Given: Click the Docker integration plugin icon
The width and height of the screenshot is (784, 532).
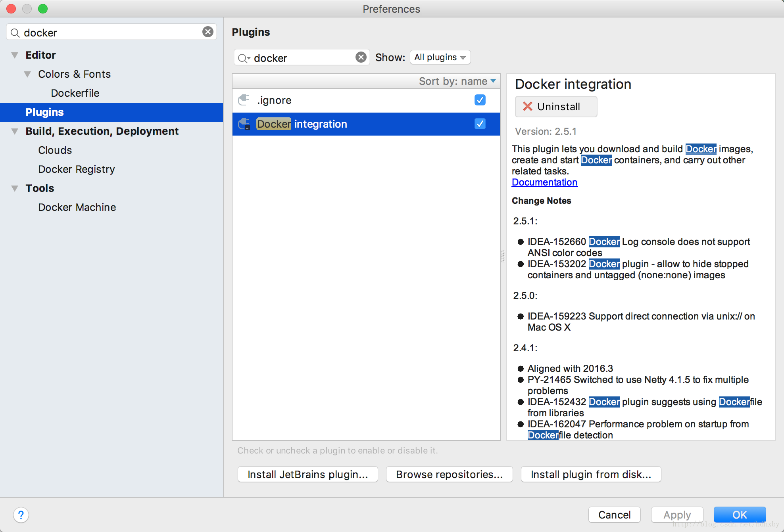Looking at the screenshot, I should 244,124.
